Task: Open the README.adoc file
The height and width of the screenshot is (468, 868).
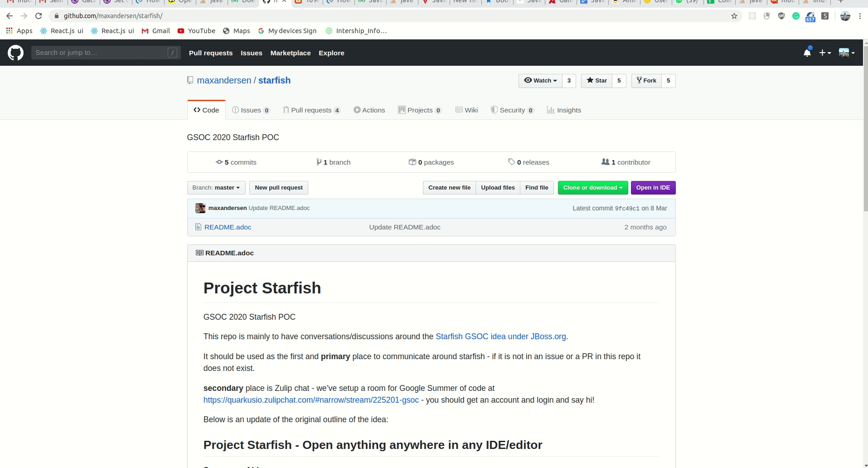Action: [228, 227]
